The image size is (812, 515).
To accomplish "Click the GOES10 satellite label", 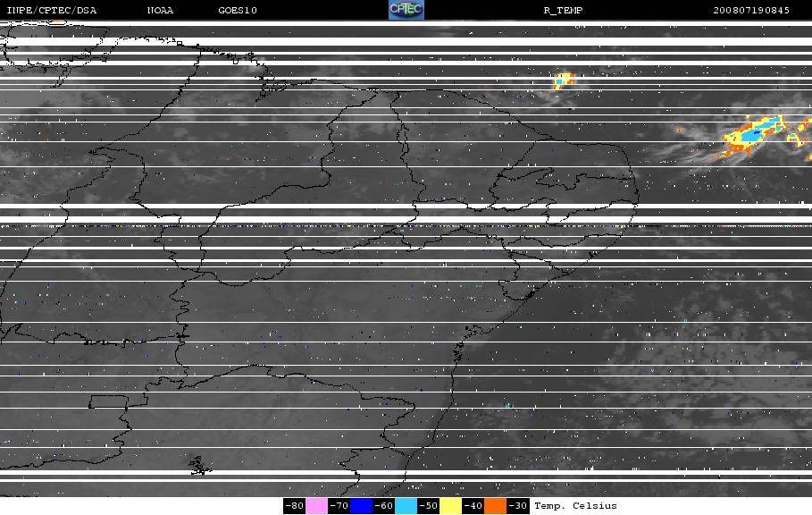I will click(238, 11).
